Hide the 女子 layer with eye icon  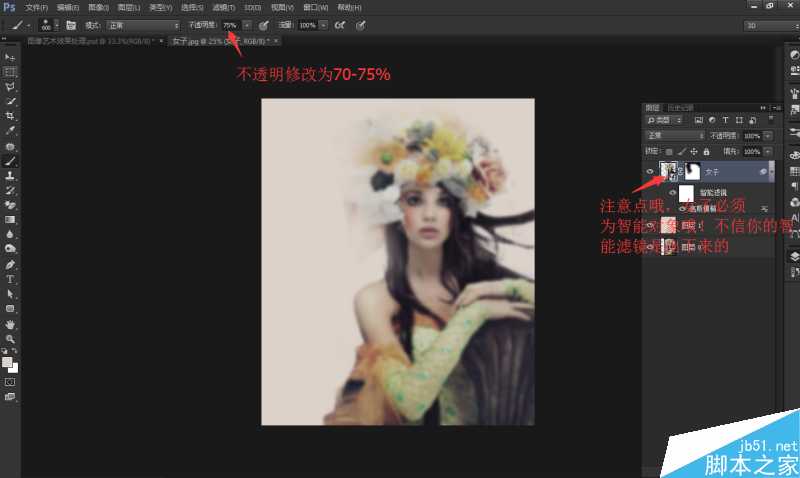(x=650, y=172)
